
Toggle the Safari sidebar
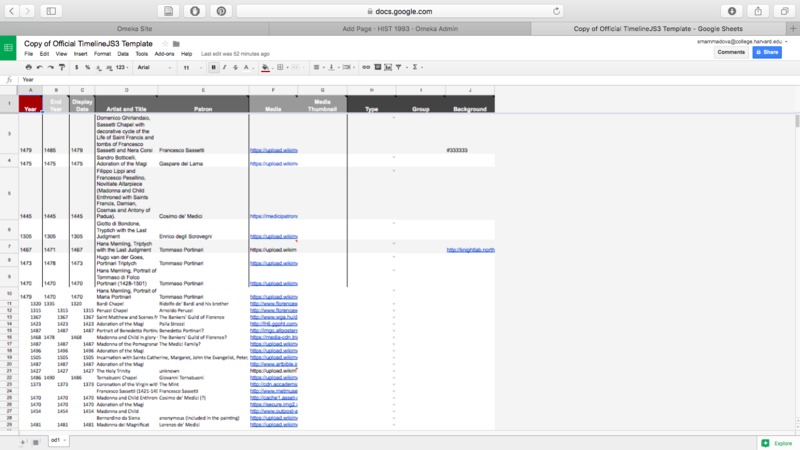[51, 11]
